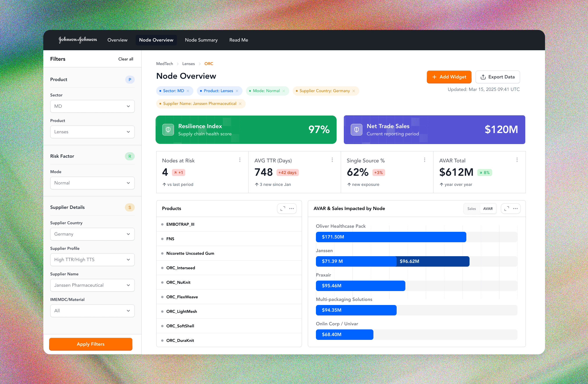Click the Johnson & Johnson logo
The width and height of the screenshot is (588, 384).
(x=78, y=40)
